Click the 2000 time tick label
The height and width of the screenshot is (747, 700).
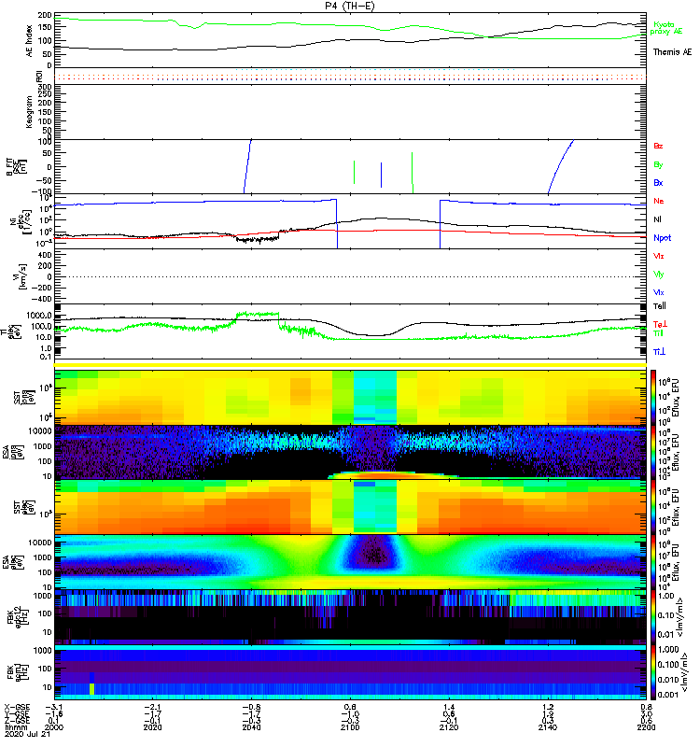point(54,727)
